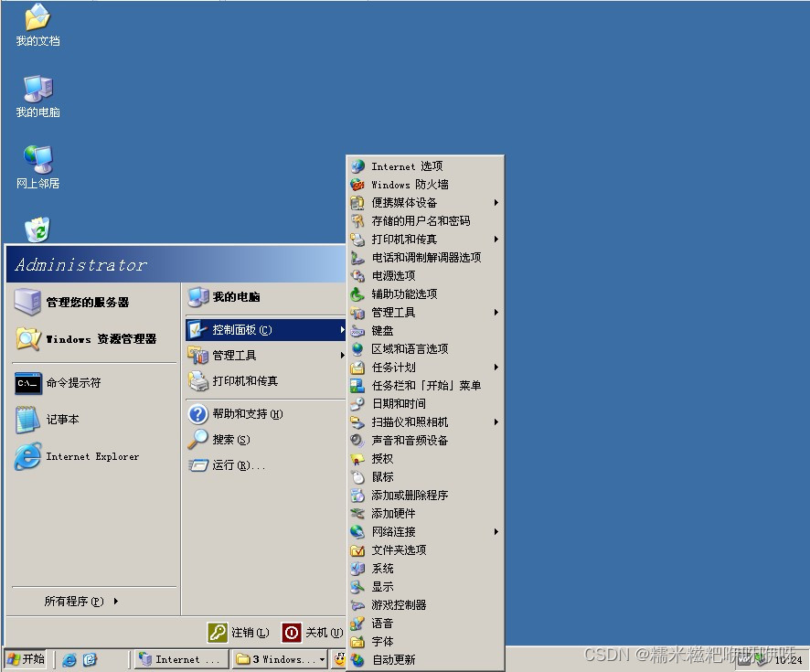Image resolution: width=810 pixels, height=672 pixels.
Task: Expand 所有程序(P) arrow
Action: [116, 602]
